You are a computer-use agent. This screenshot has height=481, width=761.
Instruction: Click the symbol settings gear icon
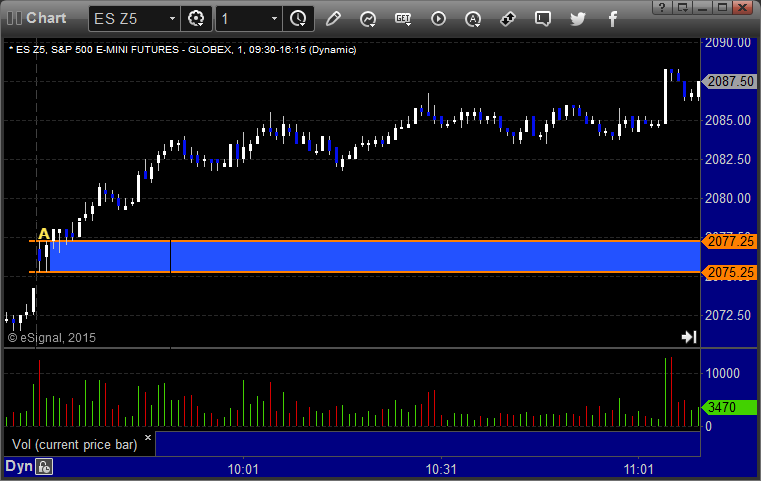tap(196, 19)
